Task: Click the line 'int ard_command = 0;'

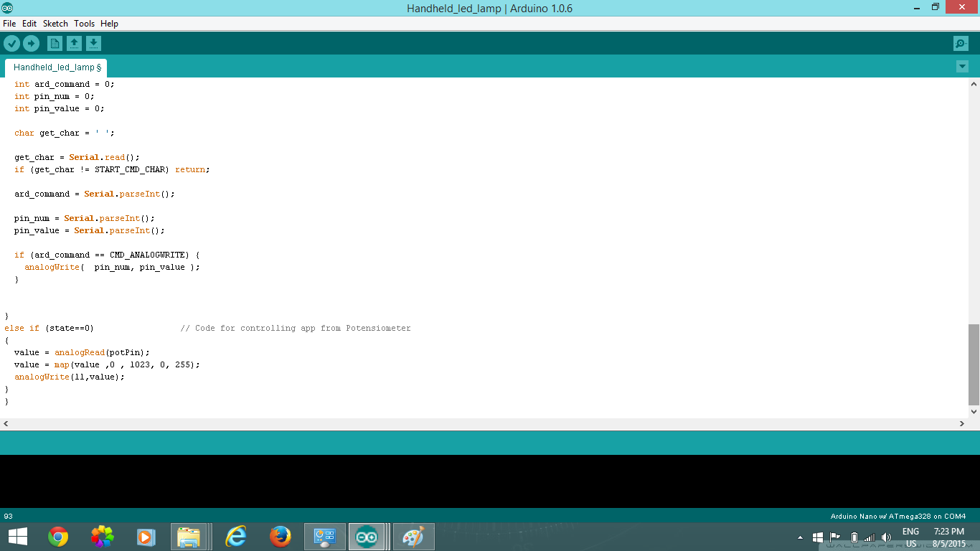Action: pos(65,84)
